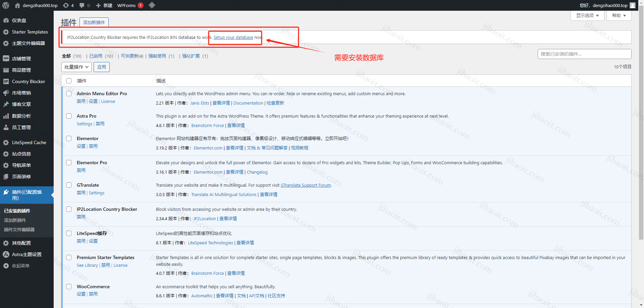
Task: Click the 描述 column header
Action: 161,81
